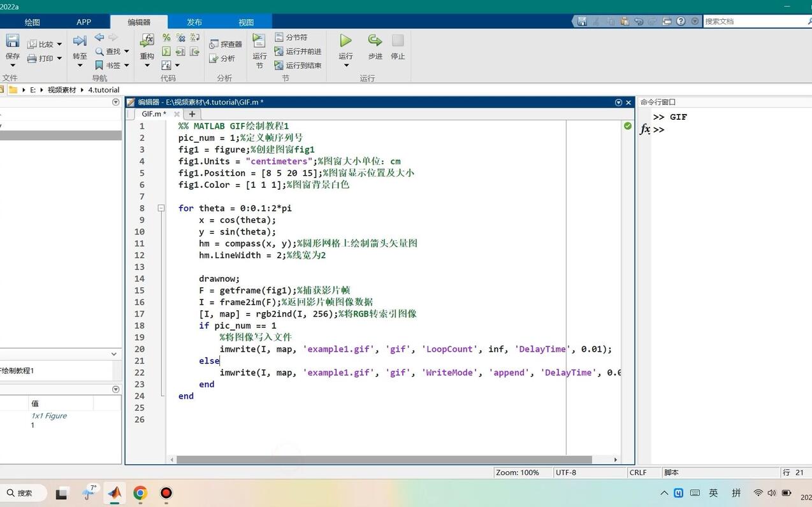Image resolution: width=812 pixels, height=507 pixels.
Task: Click the uncomment icon
Action: click(180, 38)
